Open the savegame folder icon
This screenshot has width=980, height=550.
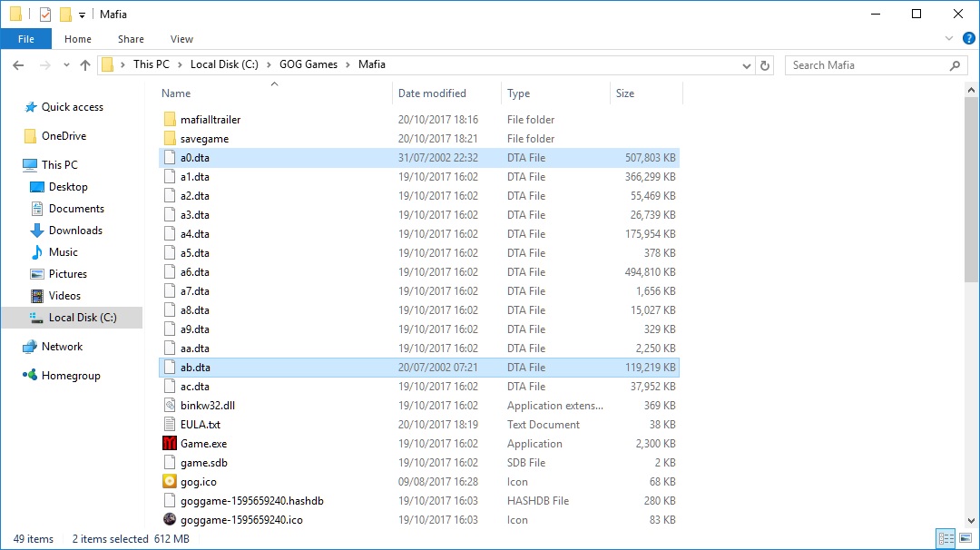170,138
